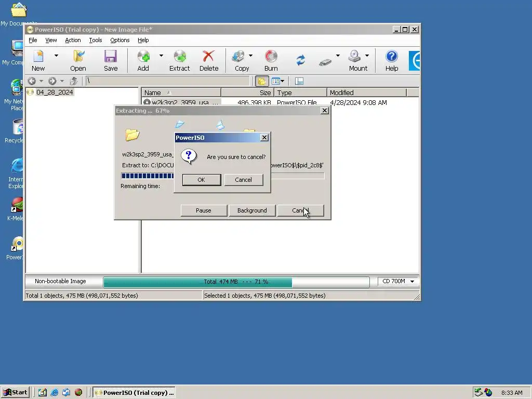Click the Non-bootable Image label
Image resolution: width=532 pixels, height=399 pixels.
(60, 281)
